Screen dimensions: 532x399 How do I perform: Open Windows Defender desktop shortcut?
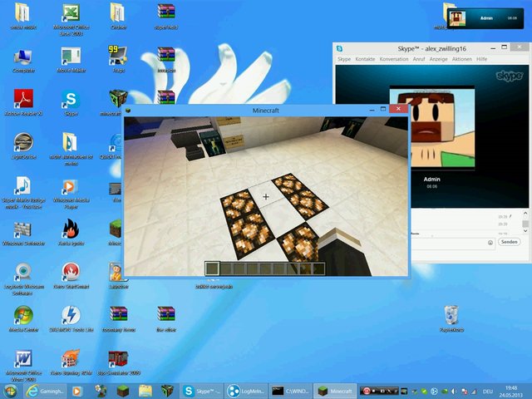[22, 230]
